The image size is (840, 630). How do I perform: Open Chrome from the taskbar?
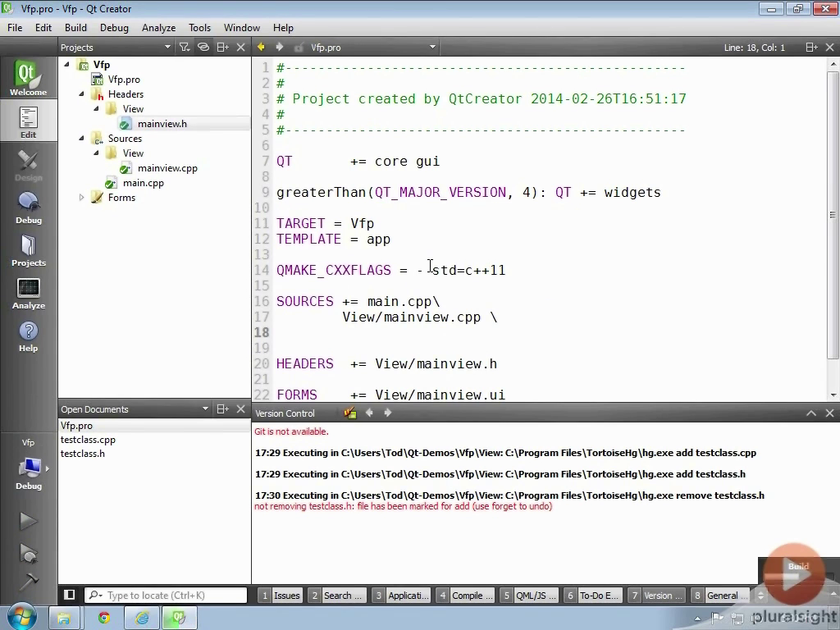tap(104, 618)
